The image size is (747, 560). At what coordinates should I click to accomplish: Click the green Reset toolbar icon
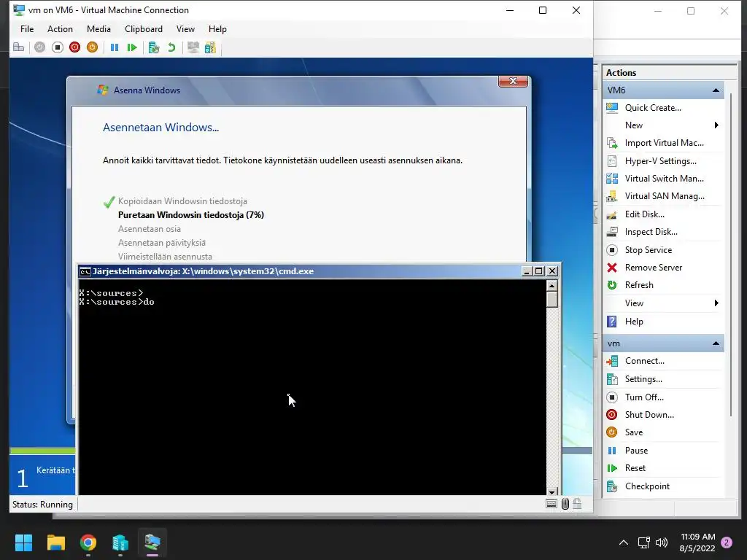132,47
